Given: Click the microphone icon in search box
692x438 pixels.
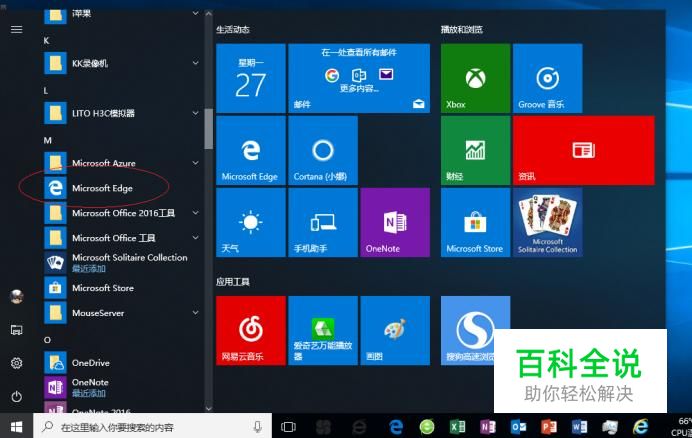Looking at the screenshot, I should coord(258,427).
